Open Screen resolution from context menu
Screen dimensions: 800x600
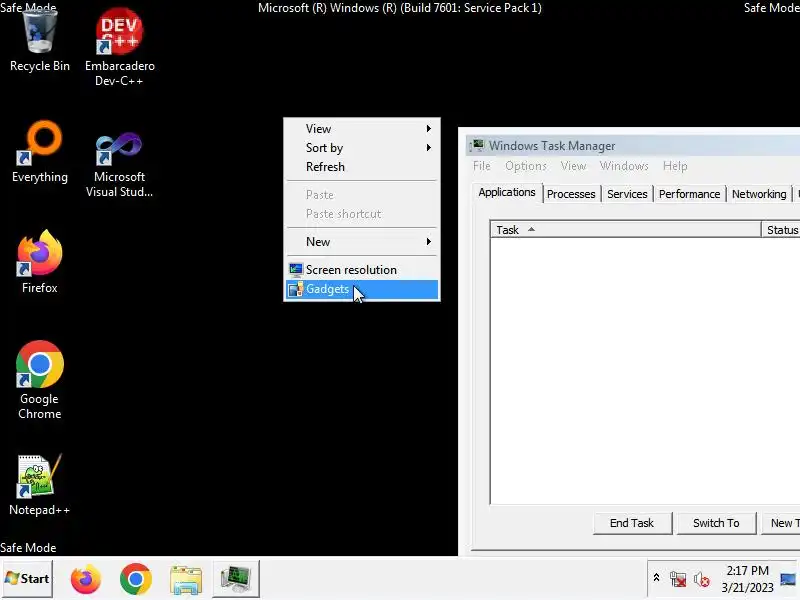pyautogui.click(x=362, y=270)
